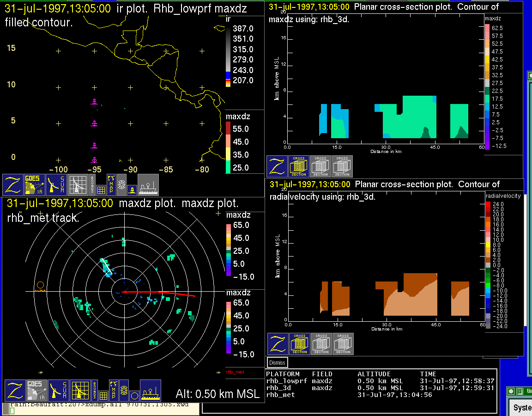Open the Z menu icon in the ir plot window
The image size is (532, 416).
pos(13,185)
